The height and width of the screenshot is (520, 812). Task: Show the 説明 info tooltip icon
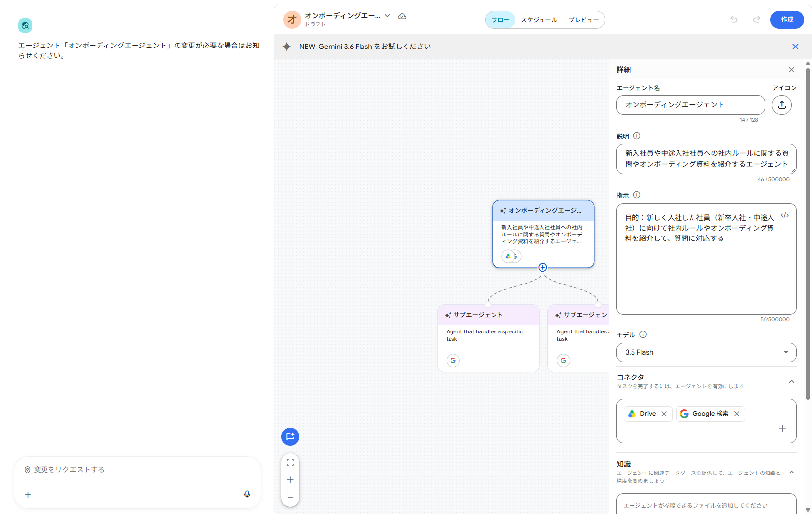[x=637, y=136]
